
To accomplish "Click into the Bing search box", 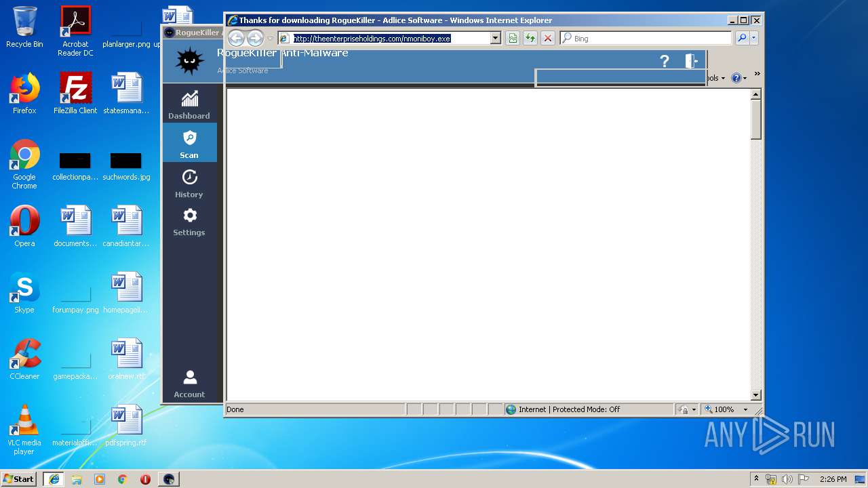I will click(x=647, y=39).
